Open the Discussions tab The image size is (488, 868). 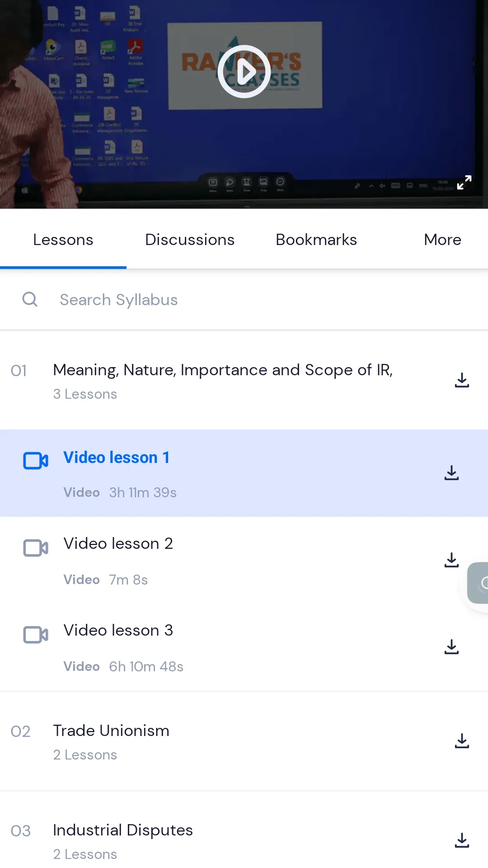[190, 240]
